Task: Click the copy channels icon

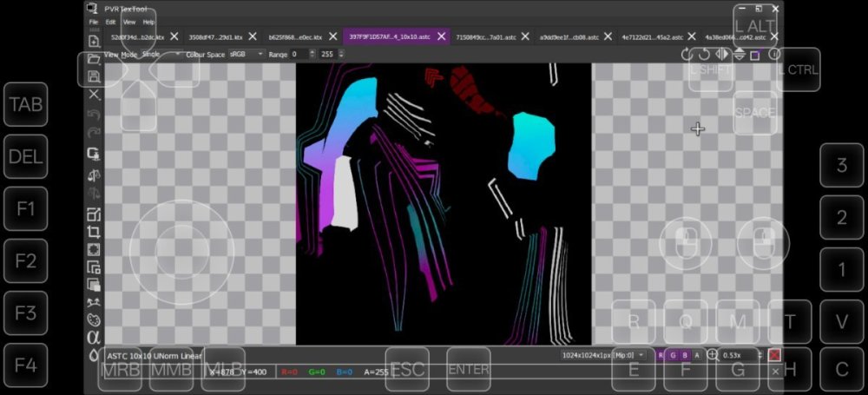Action: (x=94, y=267)
